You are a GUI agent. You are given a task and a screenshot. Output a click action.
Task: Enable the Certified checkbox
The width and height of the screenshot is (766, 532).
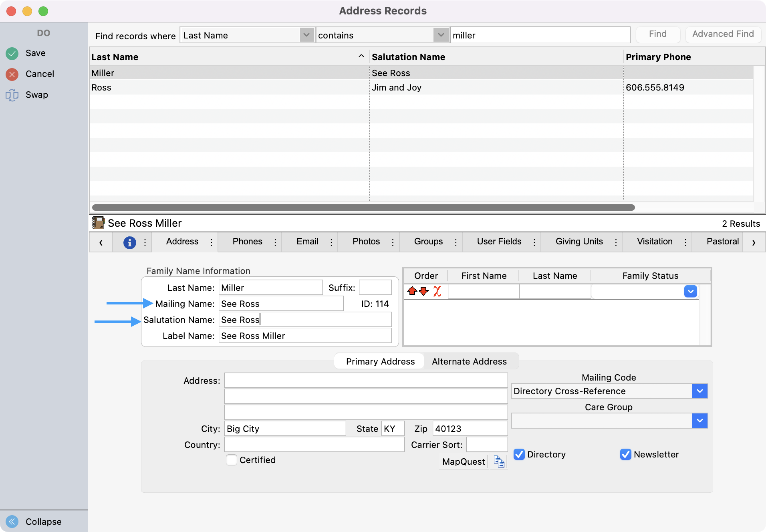point(232,460)
